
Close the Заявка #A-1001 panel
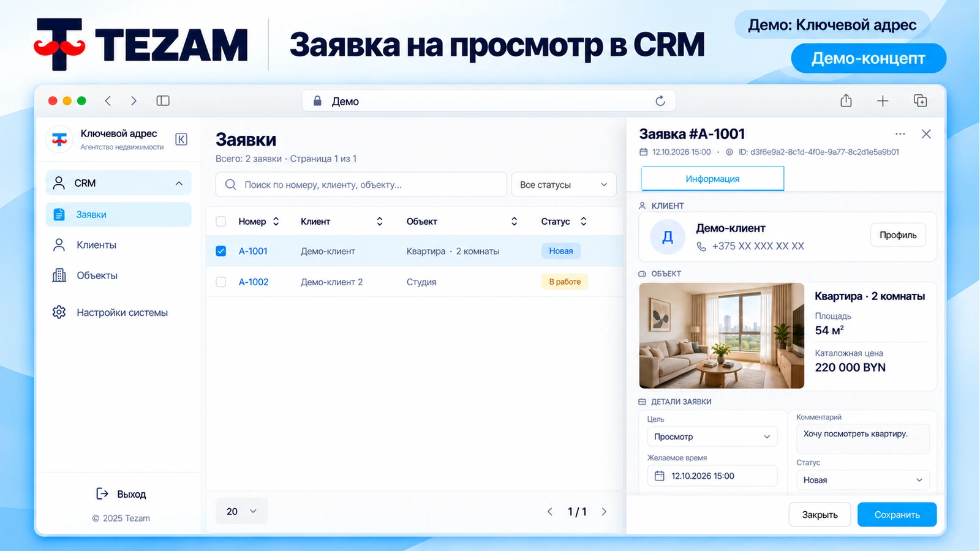point(926,134)
